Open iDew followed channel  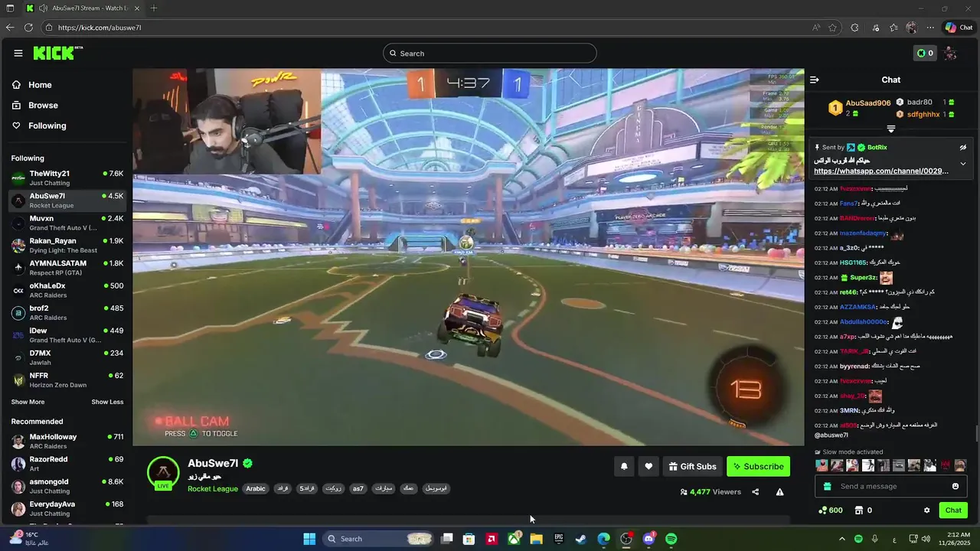[x=67, y=335]
